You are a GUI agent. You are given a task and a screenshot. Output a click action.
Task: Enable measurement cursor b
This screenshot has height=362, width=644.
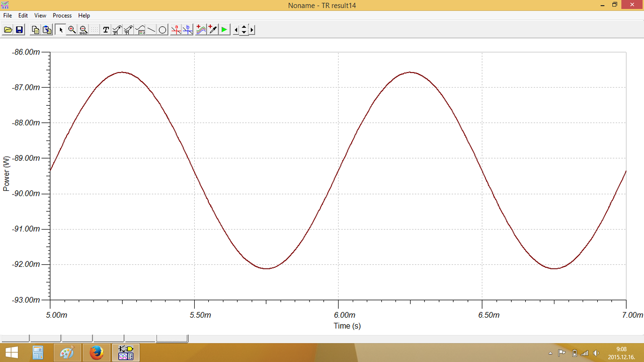click(x=188, y=30)
